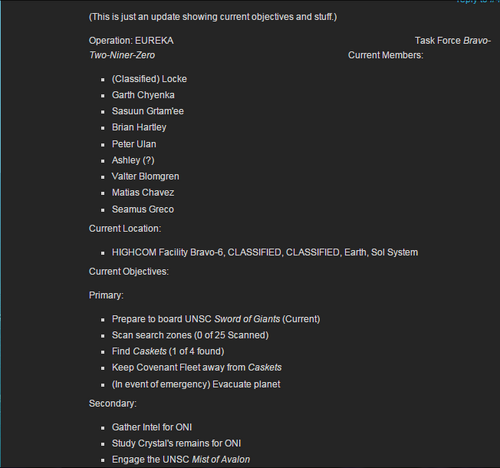The height and width of the screenshot is (468, 500).
Task: Select the "Find Caskets" objective line
Action: point(168,351)
